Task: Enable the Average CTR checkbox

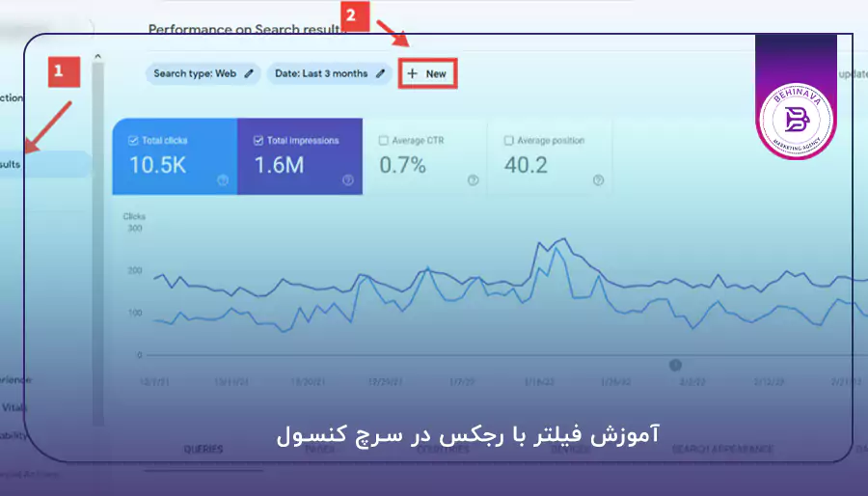Action: (383, 141)
